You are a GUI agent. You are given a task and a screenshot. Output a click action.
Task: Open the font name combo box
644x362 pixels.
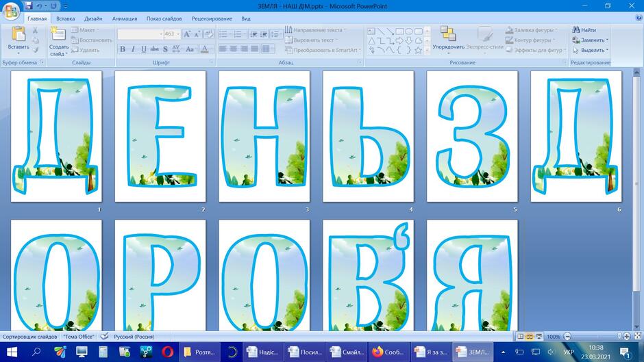(140, 34)
